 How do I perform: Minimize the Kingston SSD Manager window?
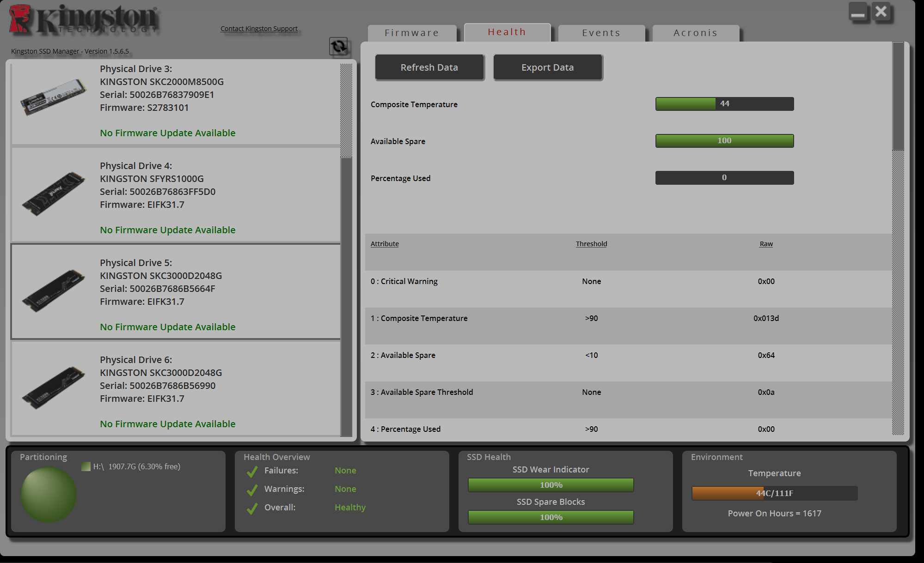tap(858, 12)
